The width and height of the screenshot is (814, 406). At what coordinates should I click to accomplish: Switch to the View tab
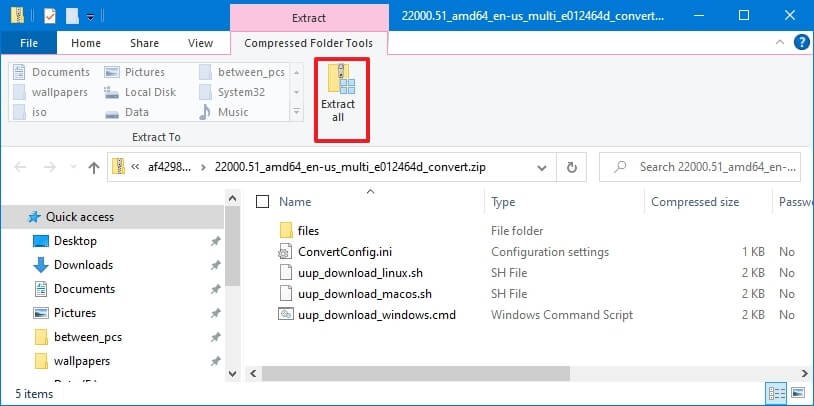200,43
